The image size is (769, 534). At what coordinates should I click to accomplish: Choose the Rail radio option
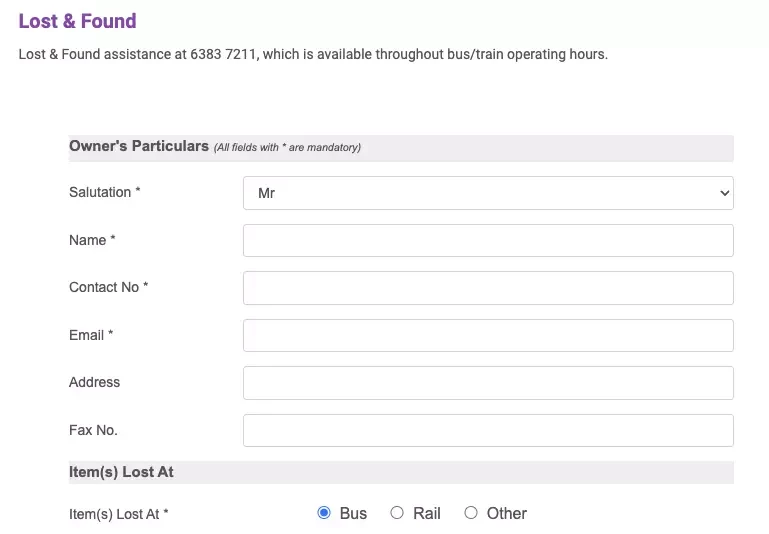click(x=397, y=513)
